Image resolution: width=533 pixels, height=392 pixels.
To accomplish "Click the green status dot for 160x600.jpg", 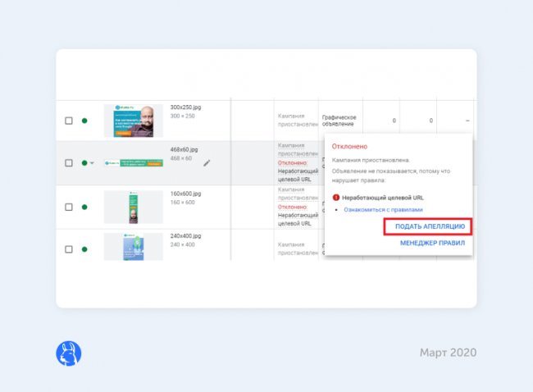I will pyautogui.click(x=84, y=207).
